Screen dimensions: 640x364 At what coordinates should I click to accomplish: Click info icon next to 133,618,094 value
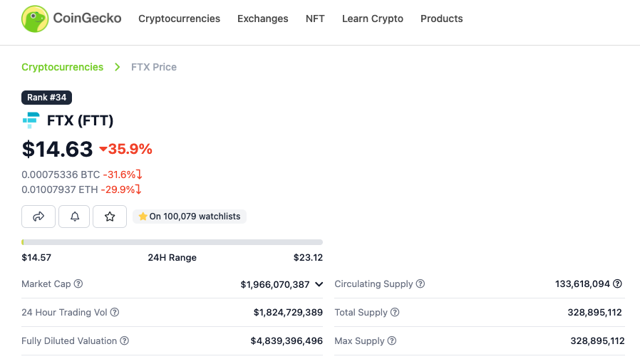(618, 284)
